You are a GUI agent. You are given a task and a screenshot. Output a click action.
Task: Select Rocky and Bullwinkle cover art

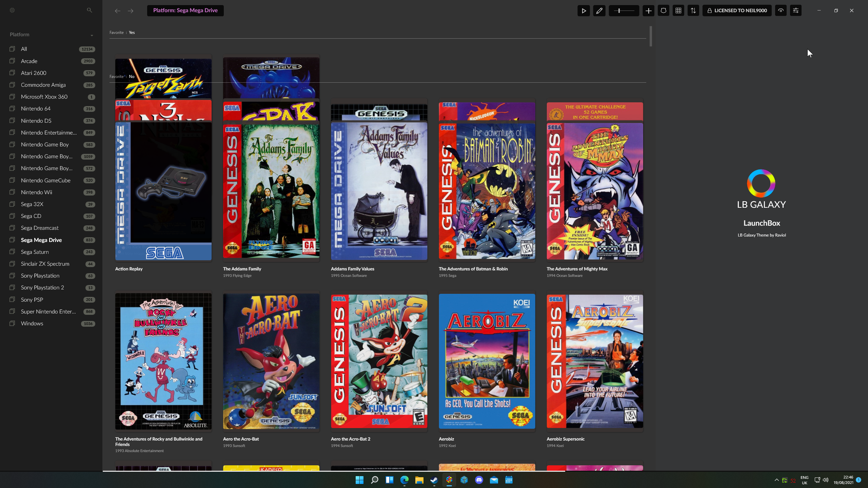click(x=163, y=361)
